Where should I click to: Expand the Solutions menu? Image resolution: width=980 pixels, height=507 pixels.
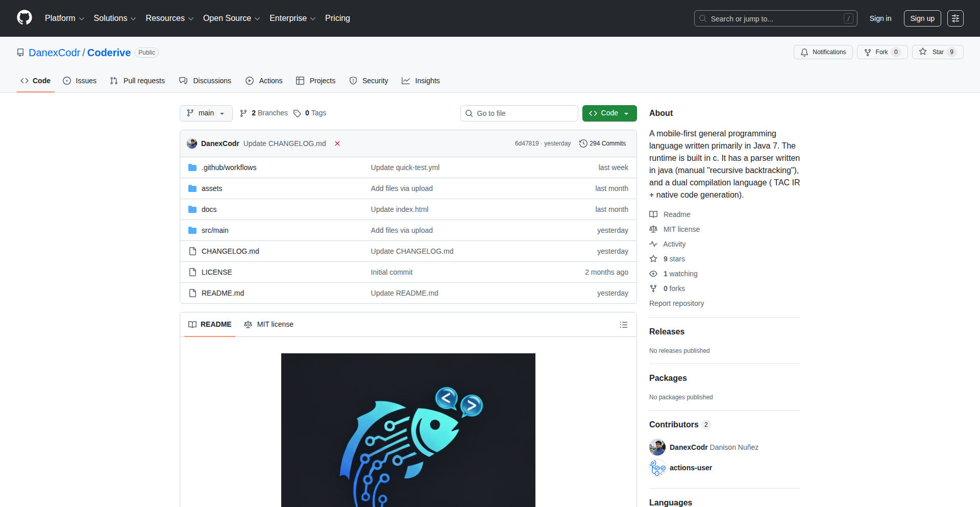115,18
